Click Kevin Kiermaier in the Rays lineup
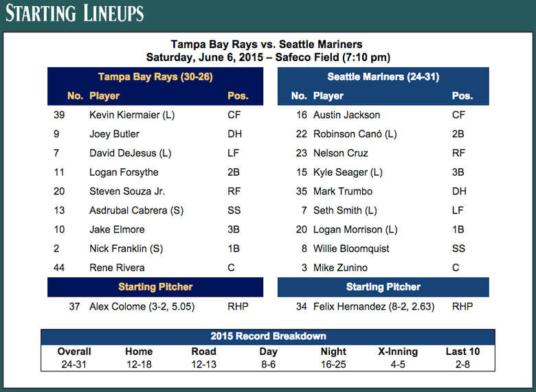The image size is (536, 392). click(132, 115)
